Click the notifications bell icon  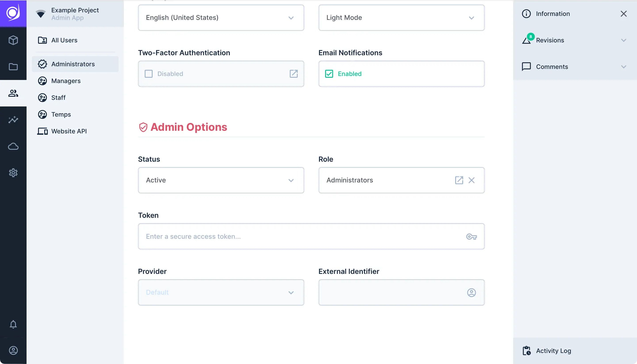click(x=13, y=324)
